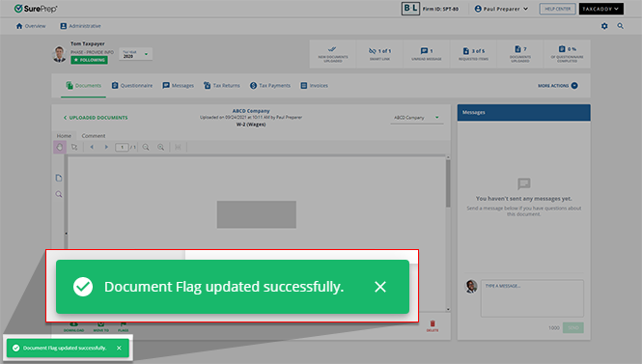The height and width of the screenshot is (364, 642).
Task: Dismiss the small Document Flag toast
Action: click(x=119, y=348)
